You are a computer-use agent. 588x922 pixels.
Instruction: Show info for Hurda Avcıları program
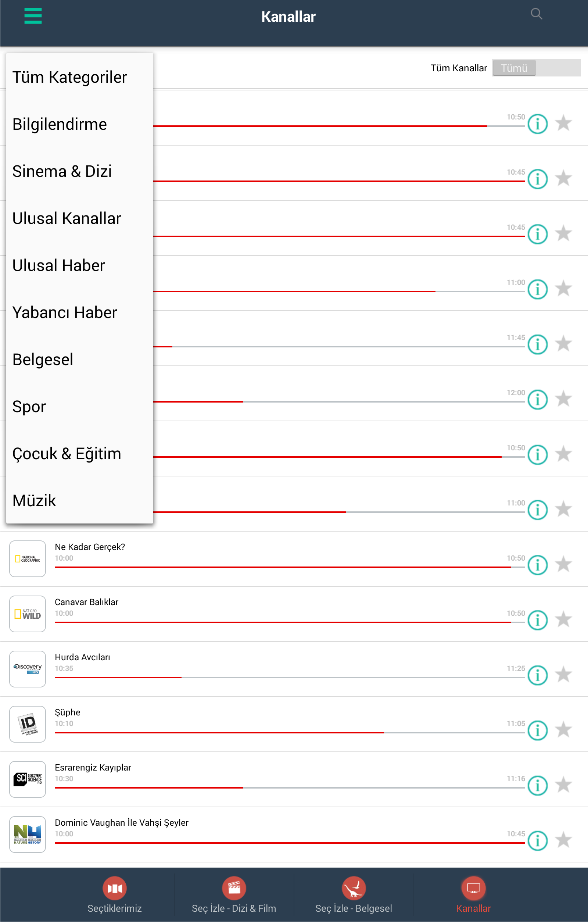coord(537,675)
